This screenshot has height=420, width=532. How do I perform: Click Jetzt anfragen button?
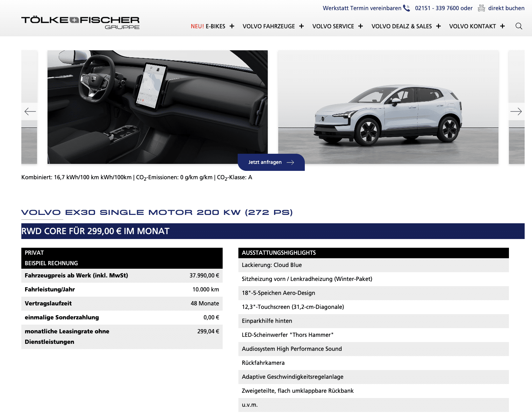tap(271, 162)
